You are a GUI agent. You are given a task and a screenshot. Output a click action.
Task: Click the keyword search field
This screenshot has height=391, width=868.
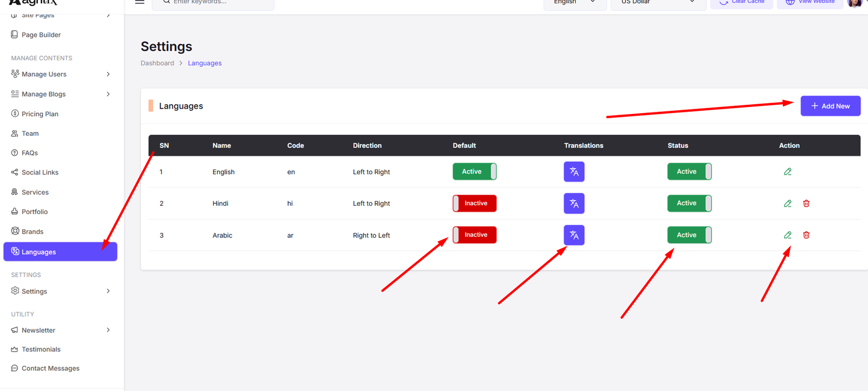217,3
